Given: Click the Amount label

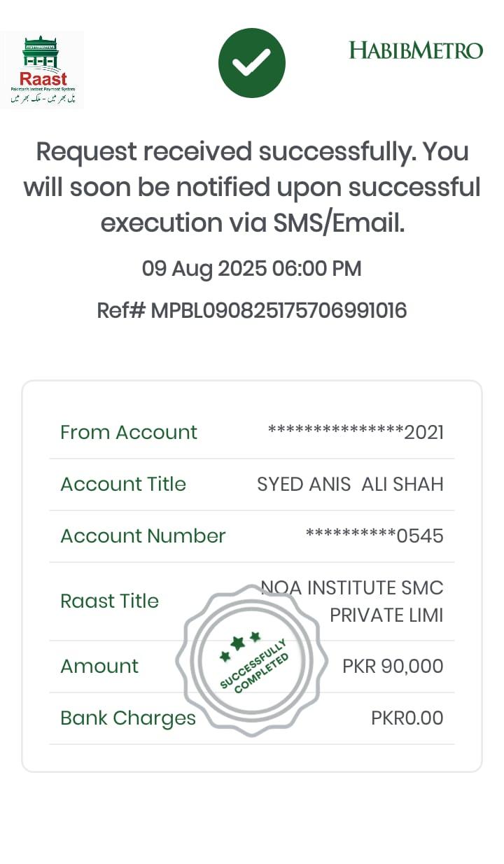Looking at the screenshot, I should point(99,666).
